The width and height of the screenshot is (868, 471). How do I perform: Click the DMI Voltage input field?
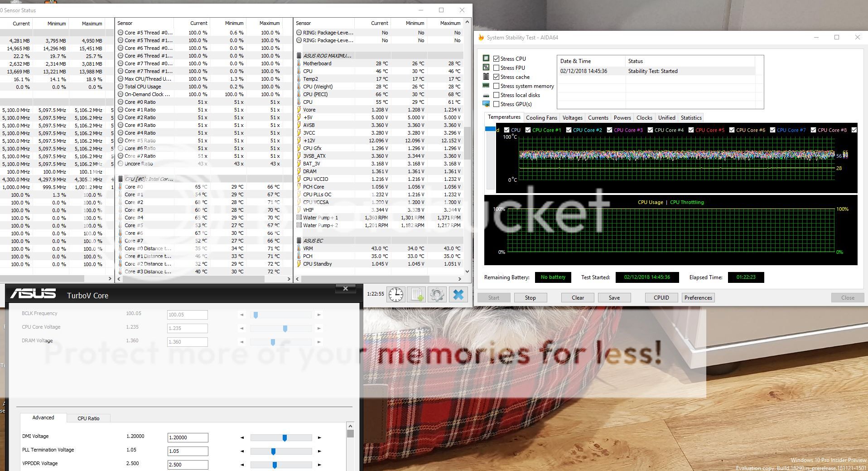188,437
